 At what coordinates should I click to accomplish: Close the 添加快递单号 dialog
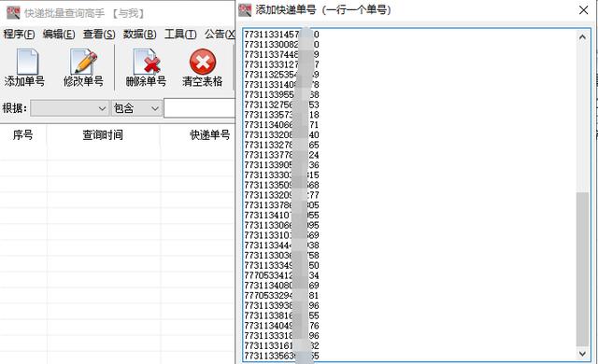pos(583,10)
